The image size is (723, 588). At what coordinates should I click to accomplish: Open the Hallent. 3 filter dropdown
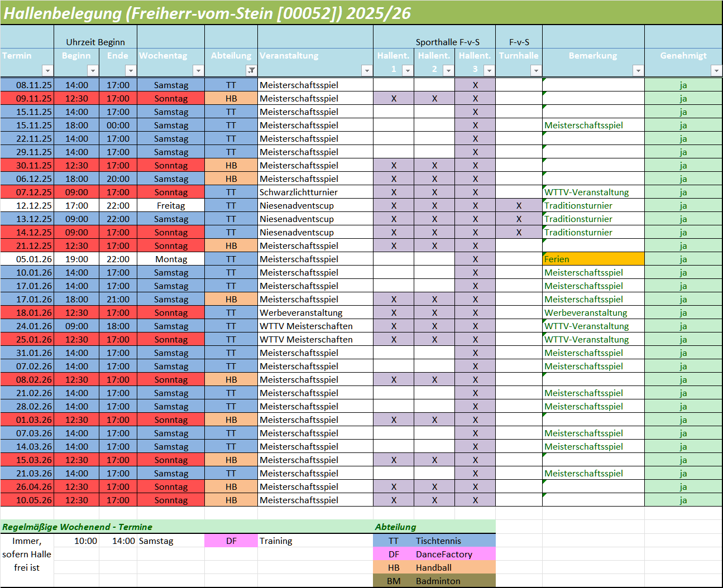pos(489,70)
